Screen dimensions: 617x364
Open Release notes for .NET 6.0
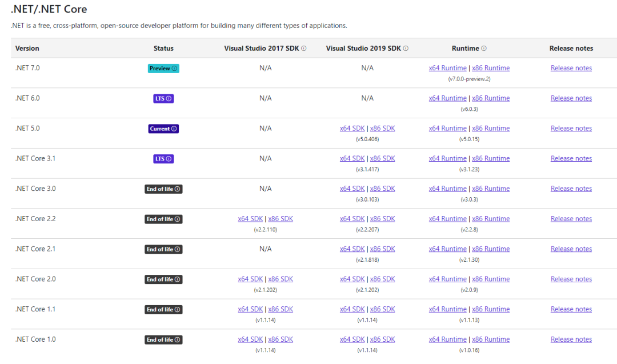[x=571, y=98]
